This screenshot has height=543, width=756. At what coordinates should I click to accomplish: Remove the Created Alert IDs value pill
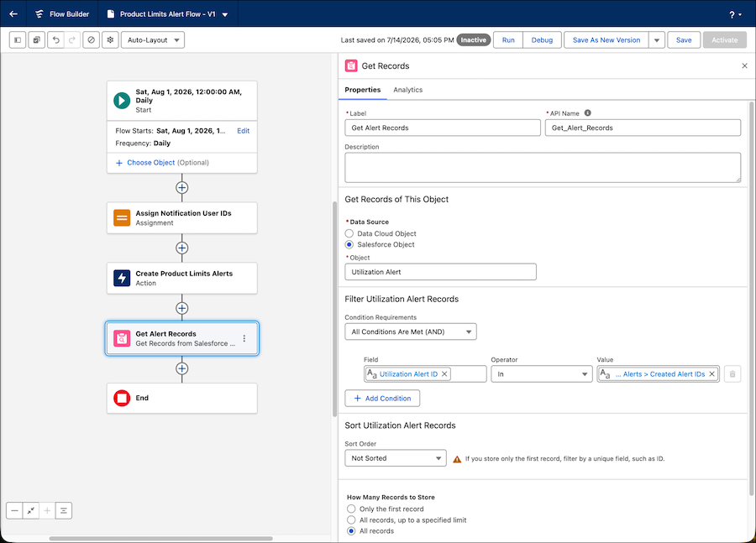(711, 373)
